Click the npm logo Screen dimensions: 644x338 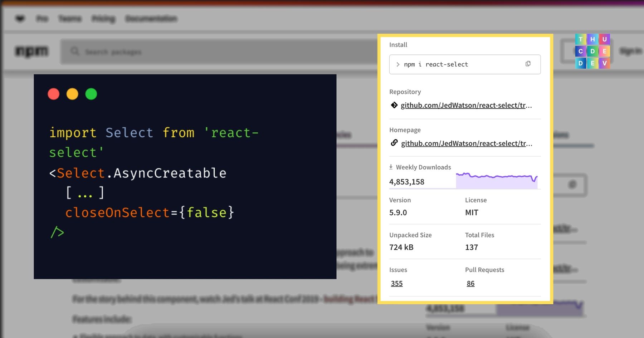tap(31, 52)
